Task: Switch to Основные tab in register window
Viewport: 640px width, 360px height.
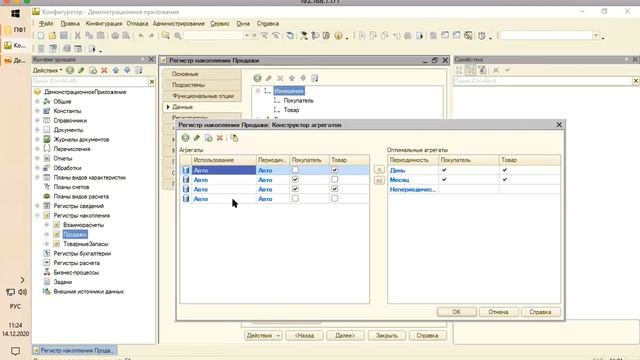Action: pos(202,74)
